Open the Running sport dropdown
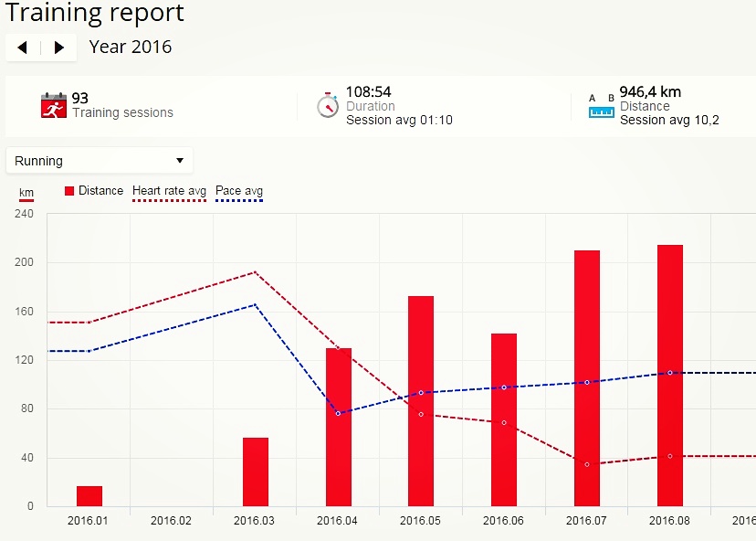The height and width of the screenshot is (541, 756). coord(99,161)
